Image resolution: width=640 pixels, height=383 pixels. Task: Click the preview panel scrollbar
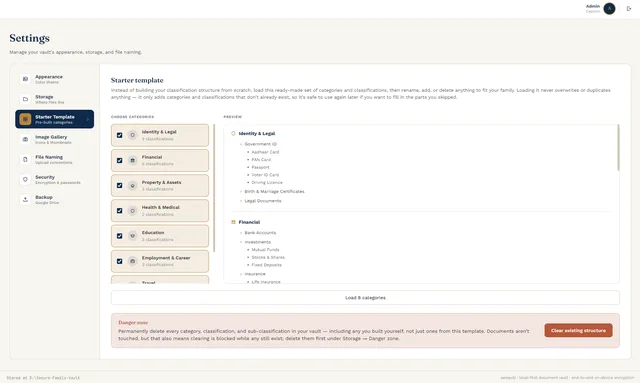pyautogui.click(x=618, y=147)
